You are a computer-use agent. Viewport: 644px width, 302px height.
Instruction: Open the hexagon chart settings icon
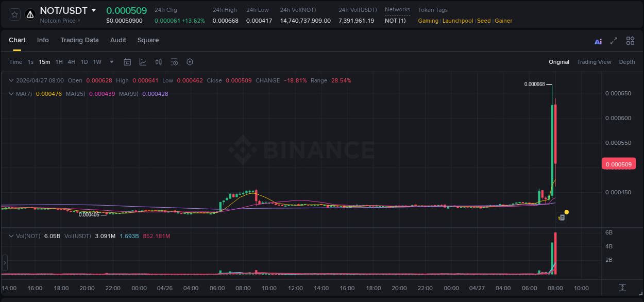pos(190,62)
